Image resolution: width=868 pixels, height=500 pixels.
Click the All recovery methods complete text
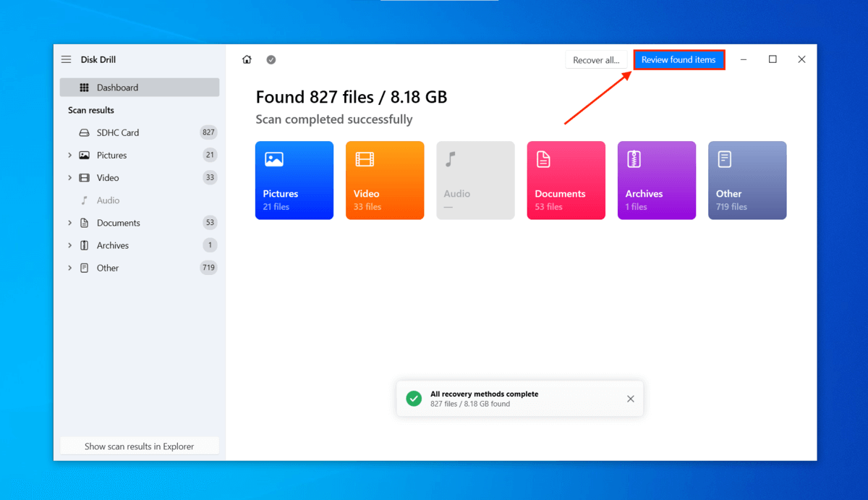click(x=485, y=394)
